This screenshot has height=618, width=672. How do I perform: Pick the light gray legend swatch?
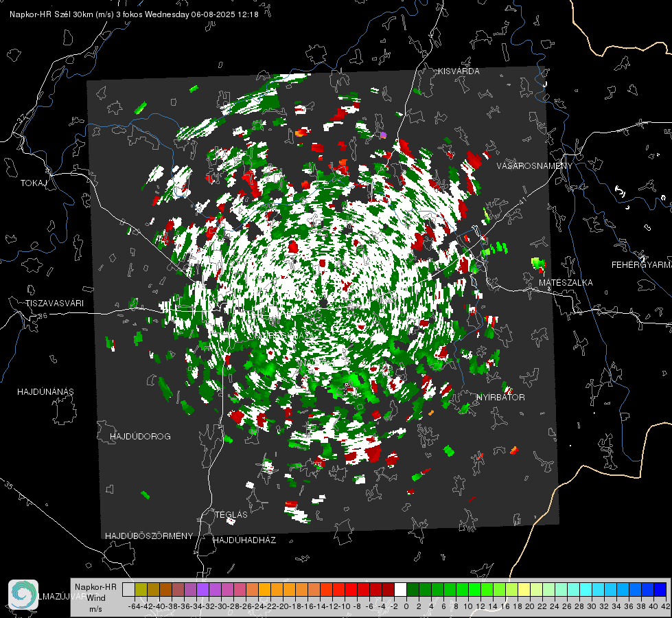pos(128,590)
